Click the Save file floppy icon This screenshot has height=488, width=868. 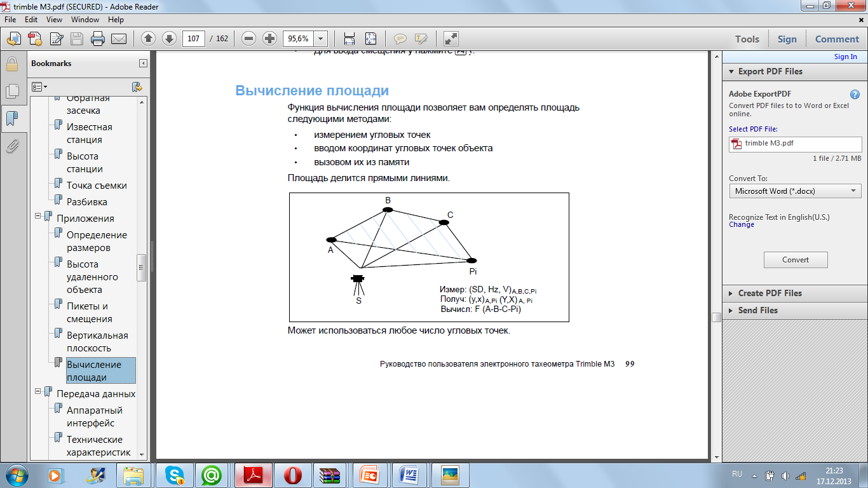[x=77, y=39]
